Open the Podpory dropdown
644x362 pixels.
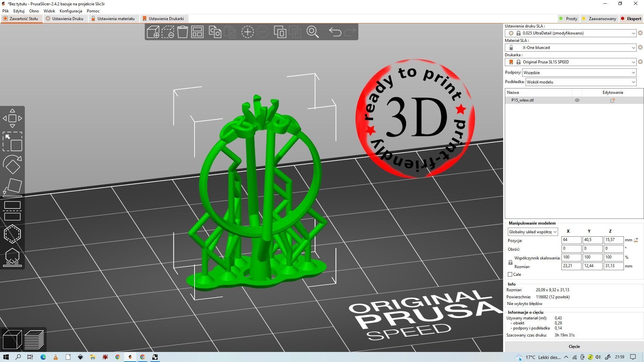pos(579,73)
